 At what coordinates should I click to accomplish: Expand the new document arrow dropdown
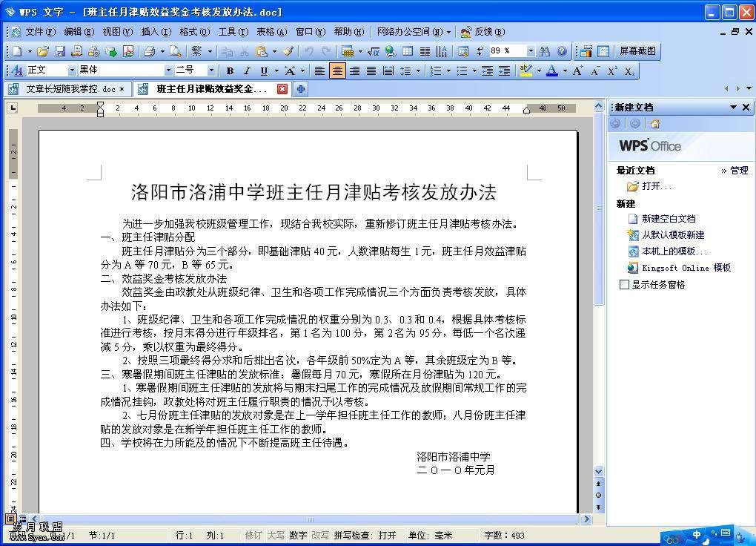pyautogui.click(x=29, y=51)
